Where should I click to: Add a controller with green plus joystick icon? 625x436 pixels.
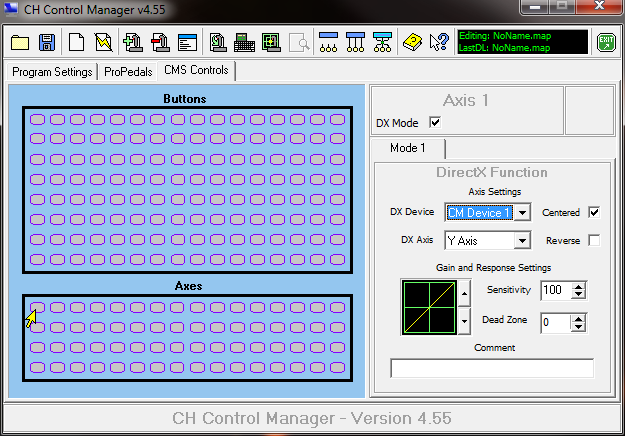[x=133, y=42]
